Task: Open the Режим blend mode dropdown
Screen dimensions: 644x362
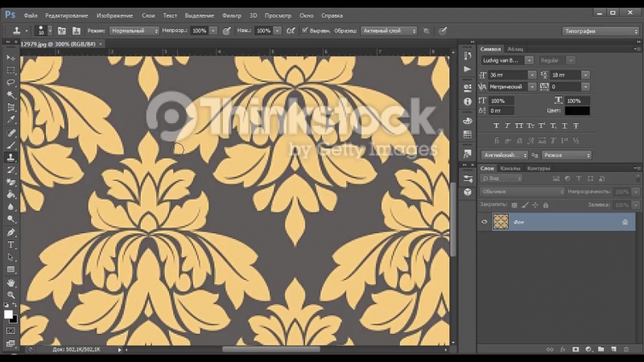Action: (x=134, y=31)
